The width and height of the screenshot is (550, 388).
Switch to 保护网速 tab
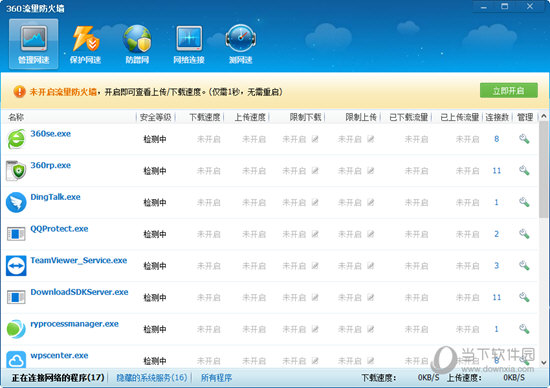pos(85,44)
